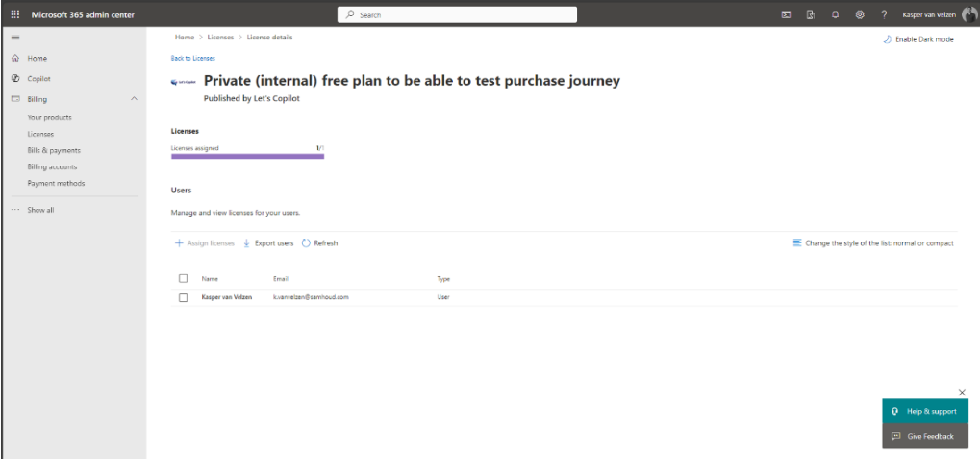Open the Help & support button

point(925,412)
